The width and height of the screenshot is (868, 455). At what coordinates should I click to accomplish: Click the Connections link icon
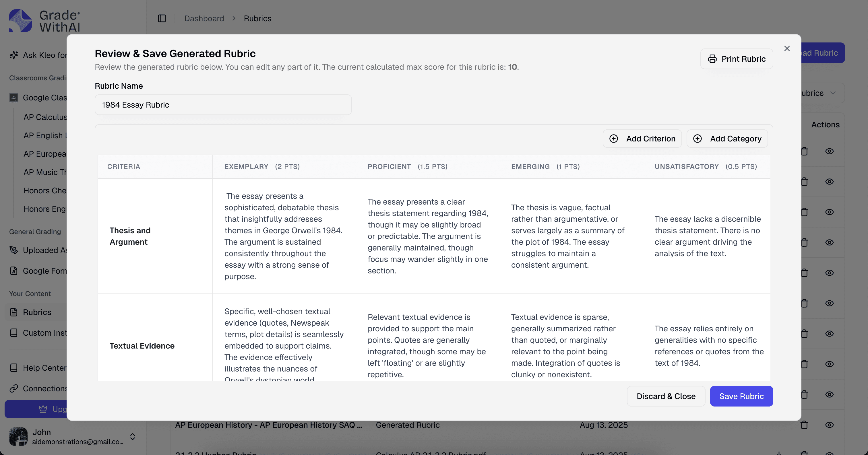pos(14,388)
